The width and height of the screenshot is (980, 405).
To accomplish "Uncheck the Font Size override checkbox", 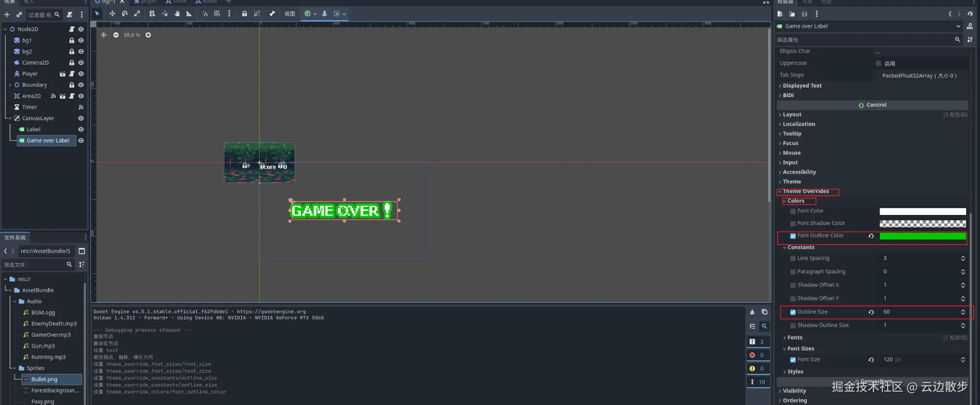I will coord(793,360).
